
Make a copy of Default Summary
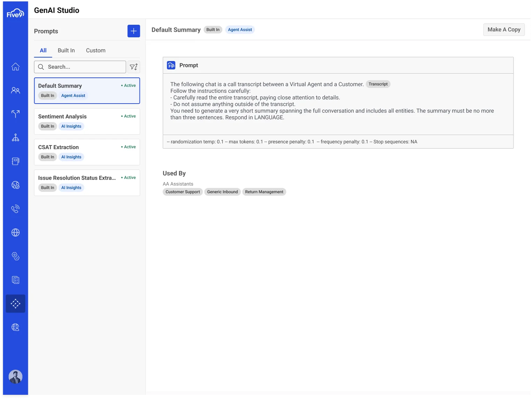coord(504,30)
